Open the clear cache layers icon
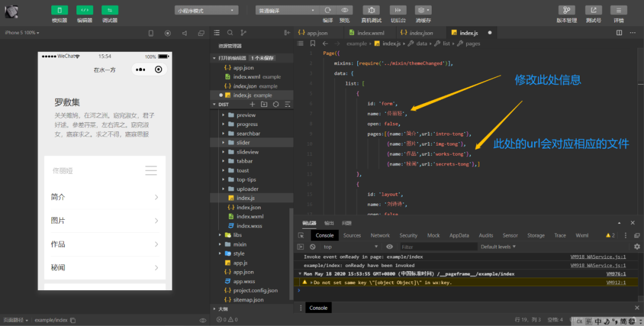Screen dimensions: 644x326 423,10
